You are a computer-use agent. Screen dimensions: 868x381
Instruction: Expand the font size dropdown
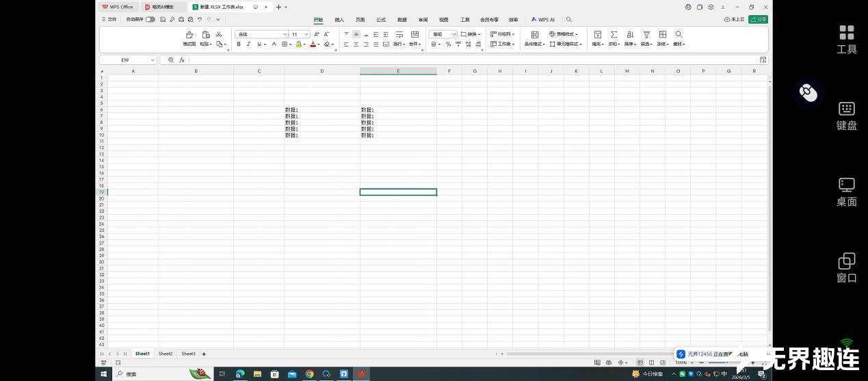(307, 34)
